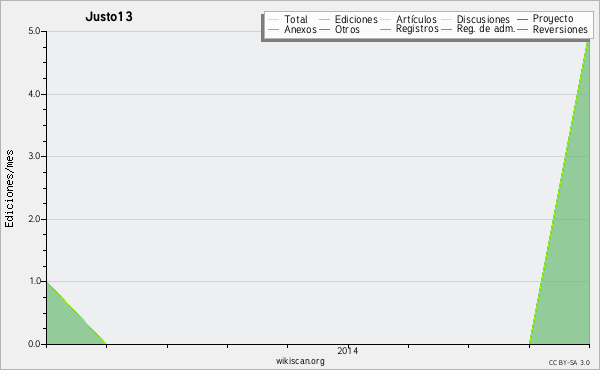Click the 5.0 y-axis value
The width and height of the screenshot is (600, 370).
coord(34,31)
